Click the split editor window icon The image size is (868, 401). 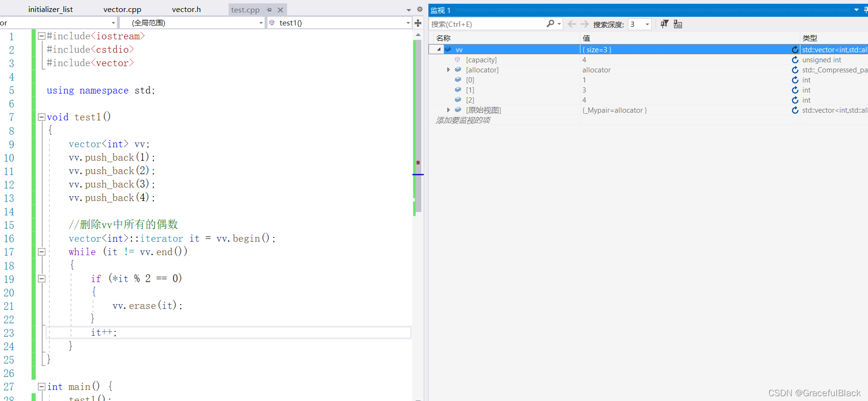click(x=418, y=23)
